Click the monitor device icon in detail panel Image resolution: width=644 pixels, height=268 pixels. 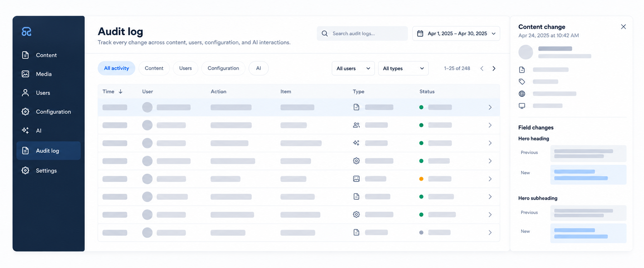(522, 106)
